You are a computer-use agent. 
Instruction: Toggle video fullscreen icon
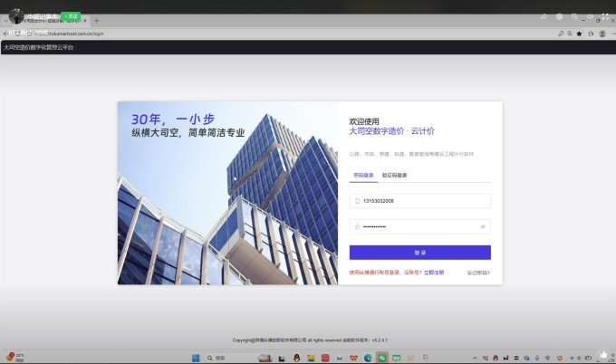point(605,16)
